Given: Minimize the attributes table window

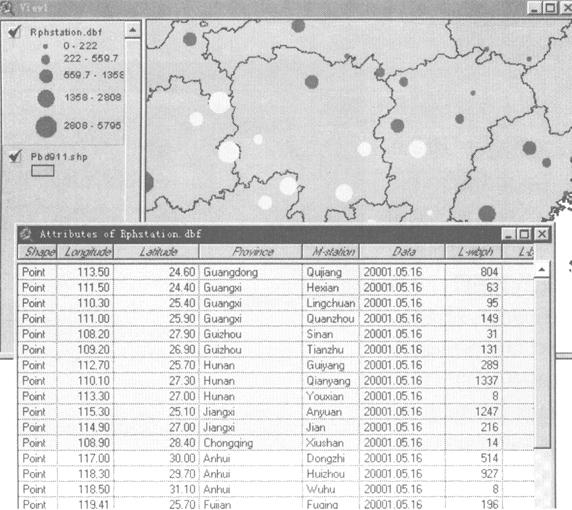Looking at the screenshot, I should tap(509, 234).
